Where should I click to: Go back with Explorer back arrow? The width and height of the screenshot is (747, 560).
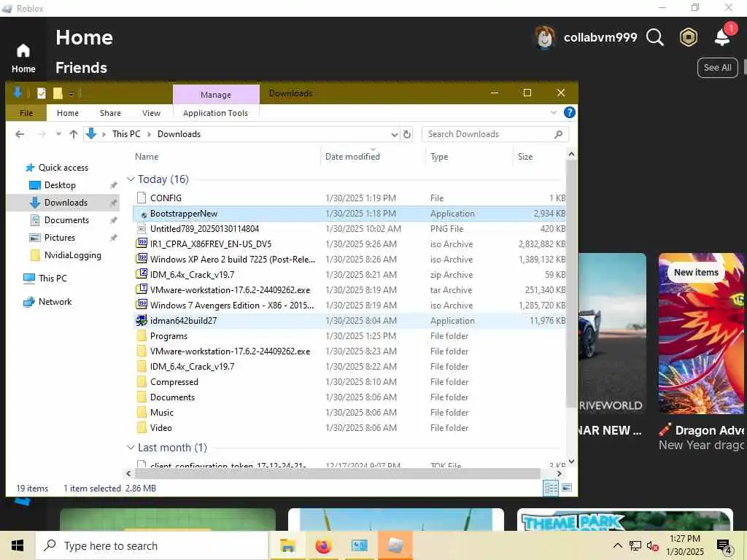click(20, 134)
